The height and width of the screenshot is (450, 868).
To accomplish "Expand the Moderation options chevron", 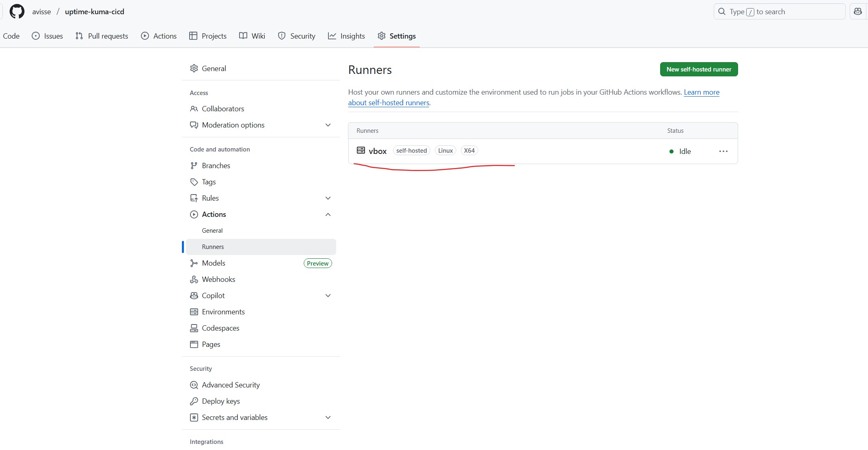I will [328, 125].
